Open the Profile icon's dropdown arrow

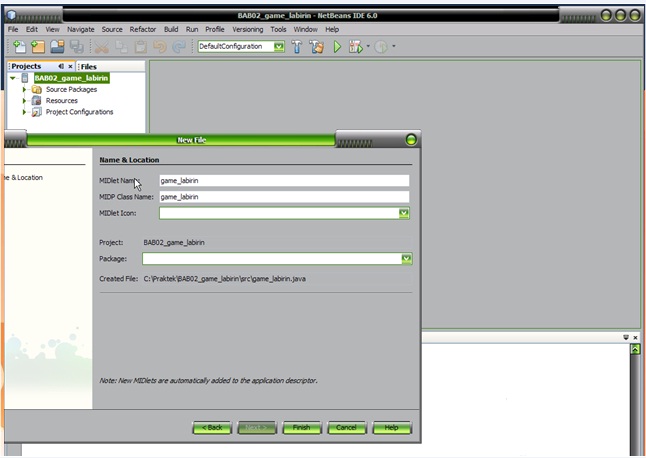[x=394, y=46]
